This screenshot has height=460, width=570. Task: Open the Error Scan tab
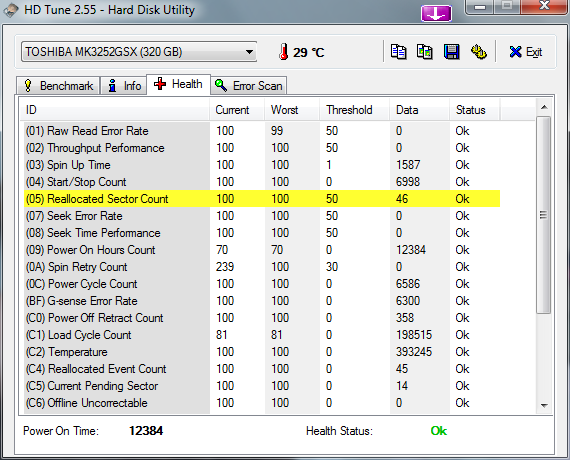(249, 86)
